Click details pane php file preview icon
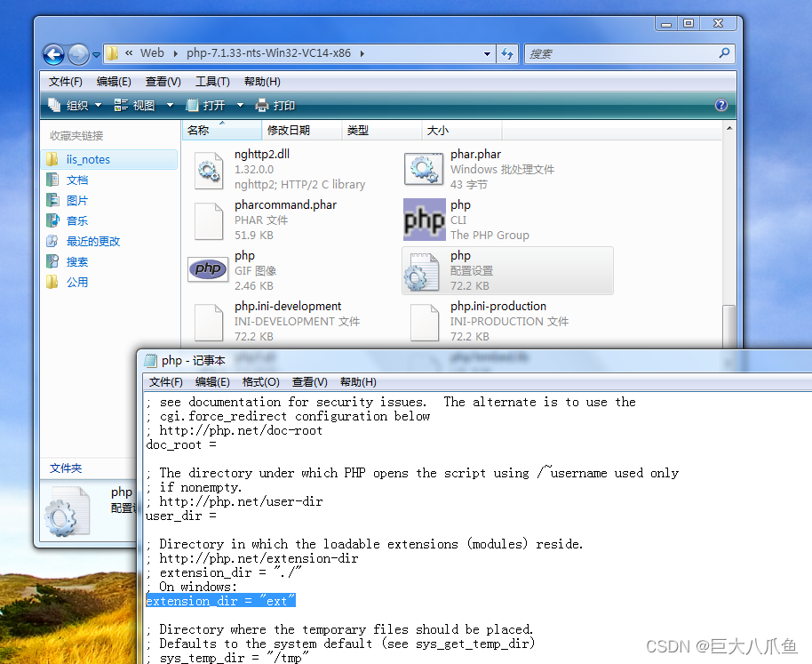This screenshot has height=664, width=812. pos(67,511)
